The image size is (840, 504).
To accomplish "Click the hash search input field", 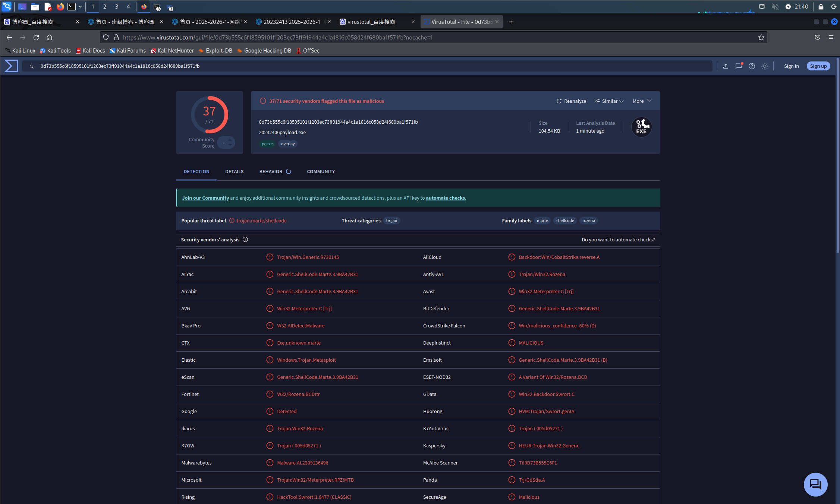I will point(373,66).
